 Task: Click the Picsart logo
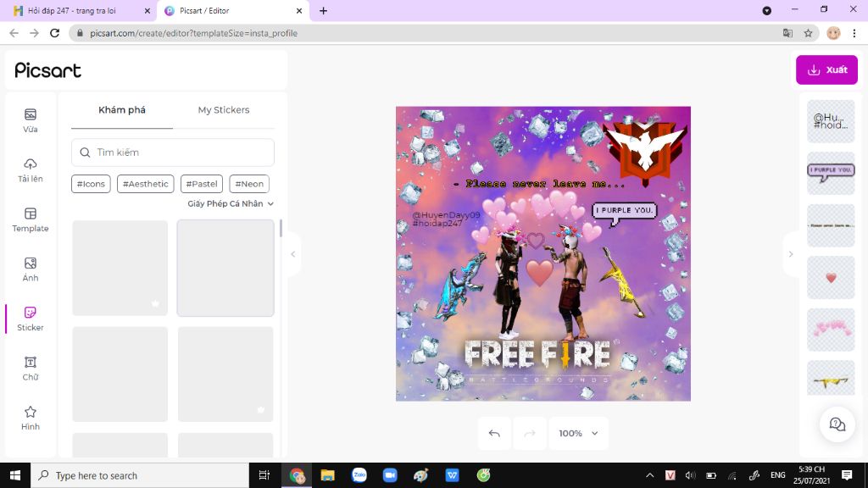(x=48, y=69)
